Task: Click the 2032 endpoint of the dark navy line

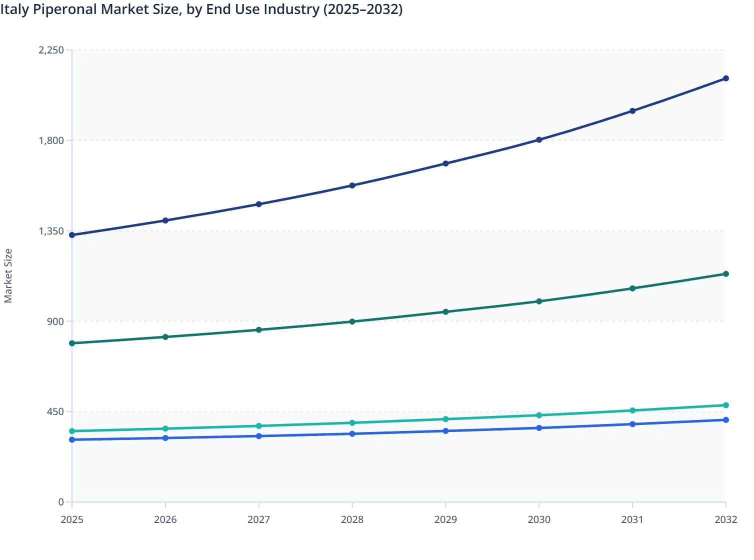Action: pos(726,78)
